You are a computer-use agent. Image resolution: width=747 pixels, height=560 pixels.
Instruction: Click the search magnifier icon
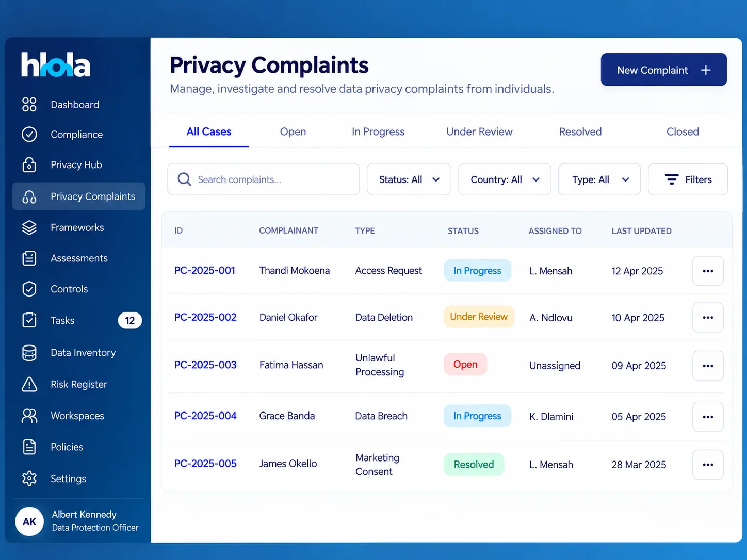point(184,179)
